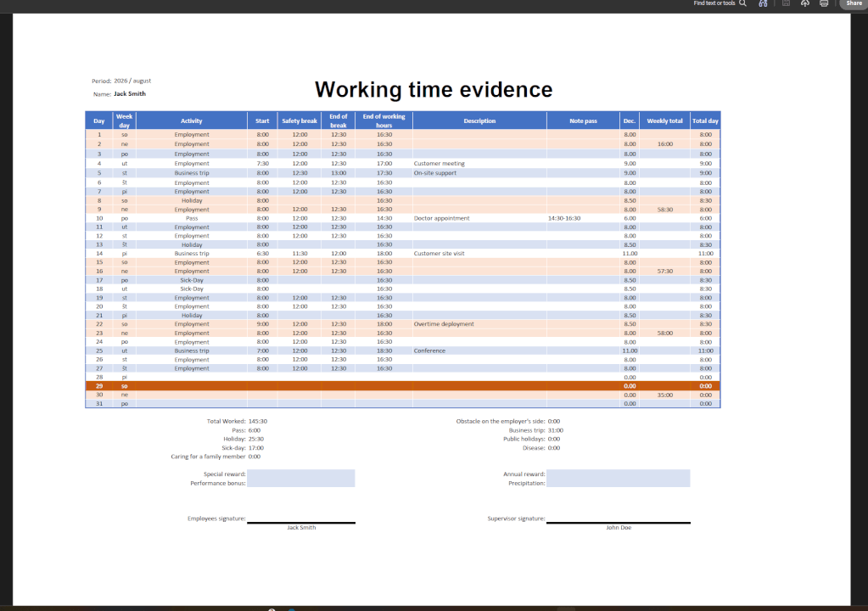The height and width of the screenshot is (611, 868).
Task: Click the Supervisor signature line
Action: pos(618,522)
